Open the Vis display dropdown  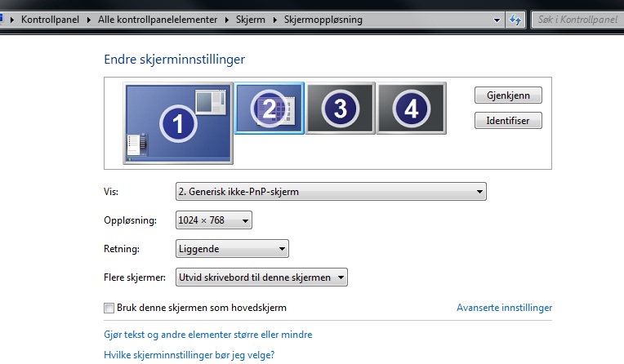click(x=331, y=191)
